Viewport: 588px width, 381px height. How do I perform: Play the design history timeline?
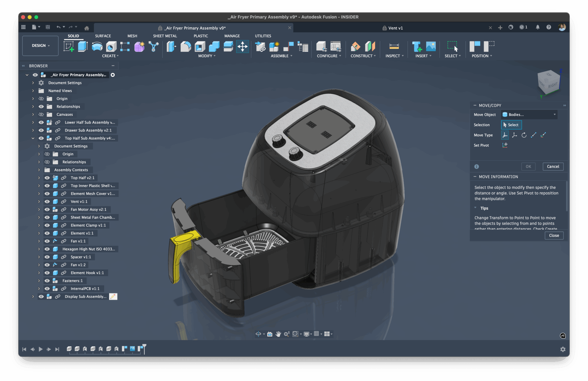(40, 349)
